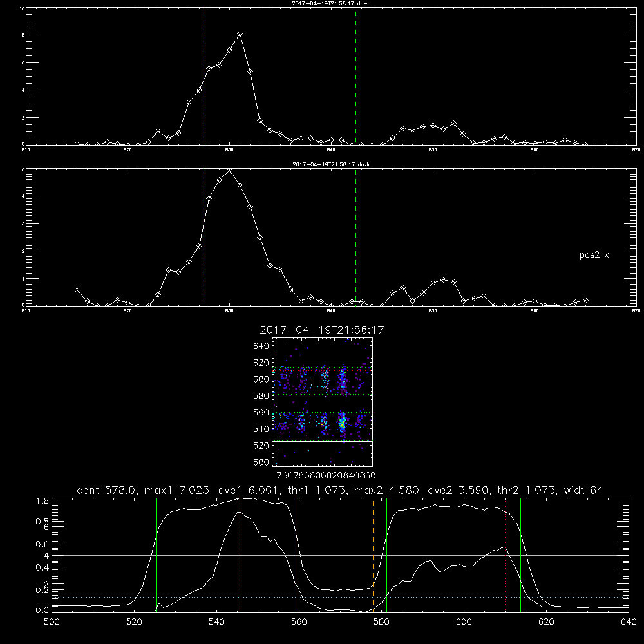This screenshot has height=644, width=644.
Task: Select 'thr2 1.073' in the stats line
Action: click(x=526, y=490)
